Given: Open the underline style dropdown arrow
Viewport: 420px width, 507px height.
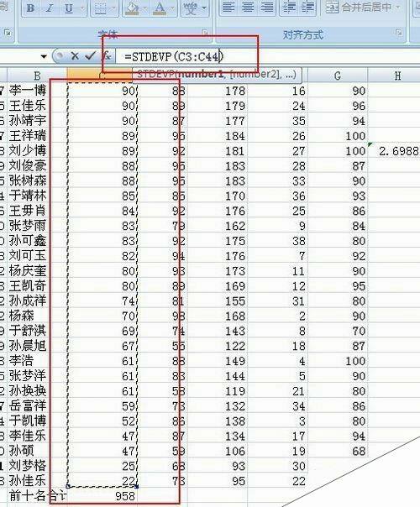Looking at the screenshot, I should tap(81, 8).
